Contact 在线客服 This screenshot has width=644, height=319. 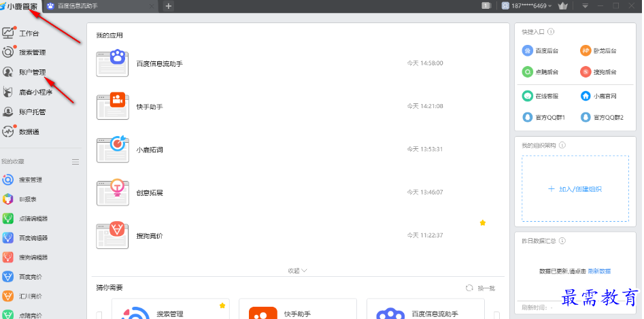[540, 96]
